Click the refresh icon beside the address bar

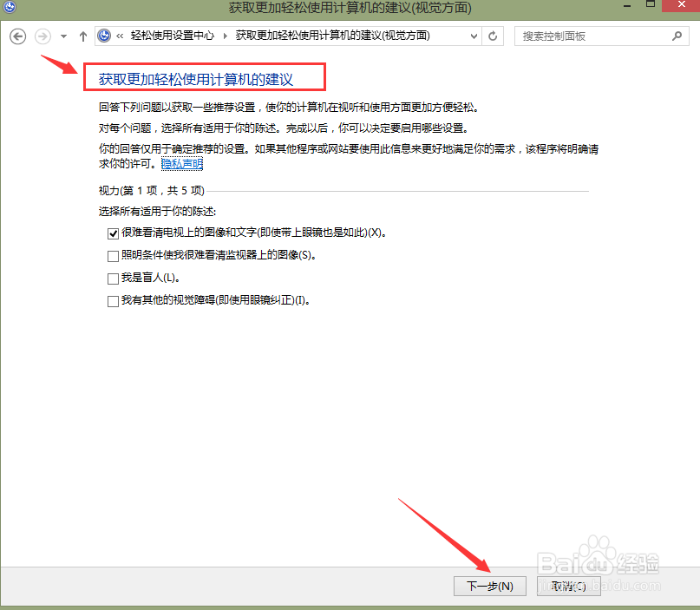click(493, 36)
